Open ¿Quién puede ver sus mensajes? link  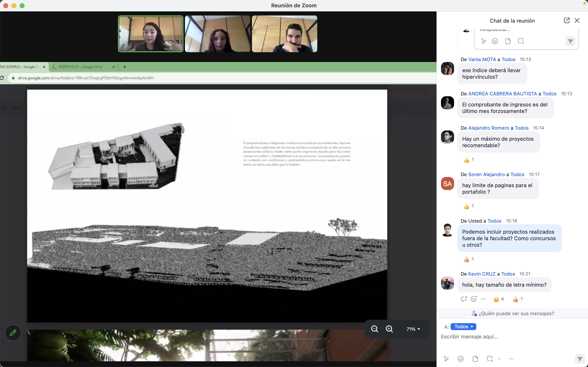point(513,313)
